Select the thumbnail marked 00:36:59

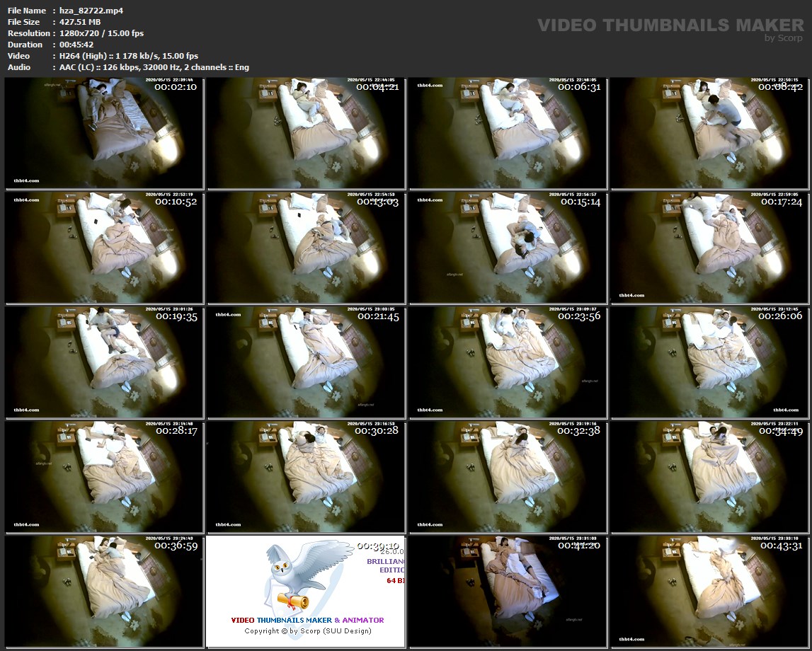[104, 592]
